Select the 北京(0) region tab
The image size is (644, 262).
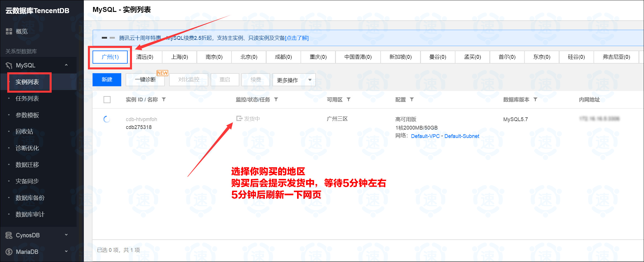249,57
